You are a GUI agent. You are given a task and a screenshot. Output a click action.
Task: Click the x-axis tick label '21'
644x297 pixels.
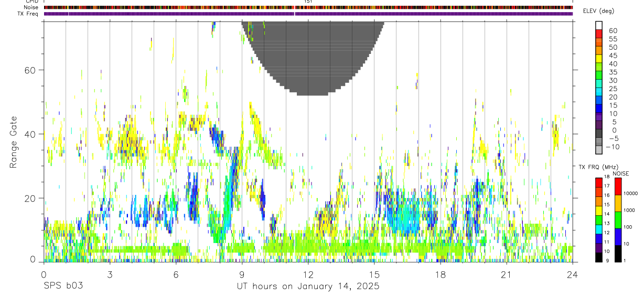tap(506, 274)
